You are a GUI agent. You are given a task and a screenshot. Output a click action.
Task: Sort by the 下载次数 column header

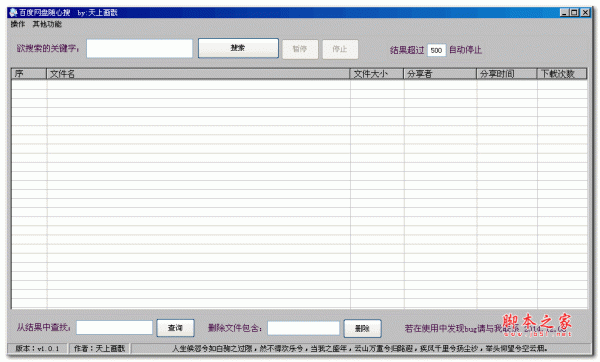(x=562, y=74)
